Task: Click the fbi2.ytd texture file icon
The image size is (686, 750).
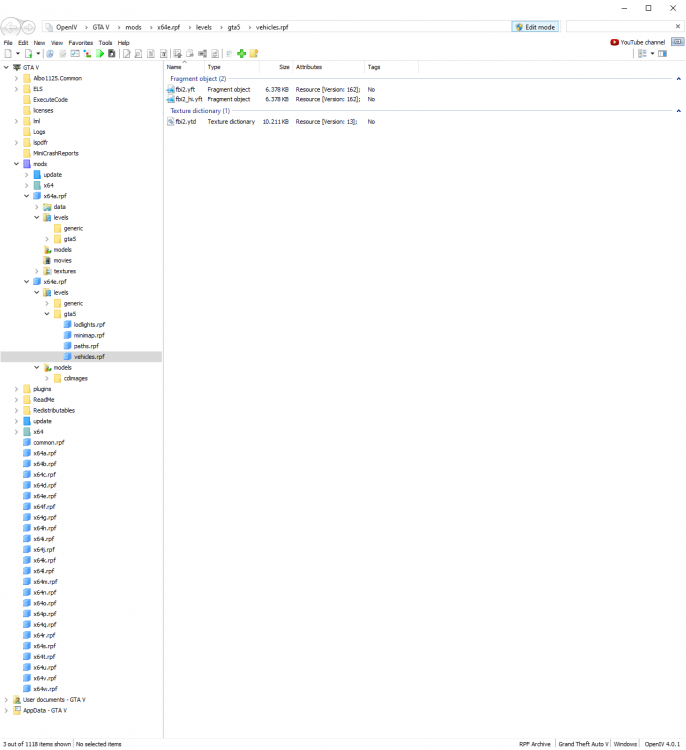Action: pyautogui.click(x=170, y=122)
